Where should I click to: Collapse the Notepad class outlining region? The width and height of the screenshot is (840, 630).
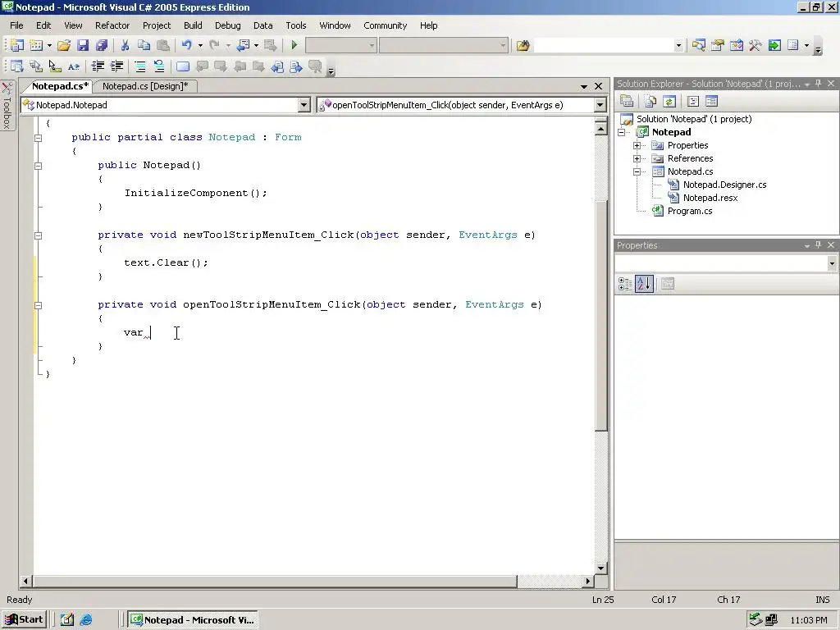click(38, 138)
